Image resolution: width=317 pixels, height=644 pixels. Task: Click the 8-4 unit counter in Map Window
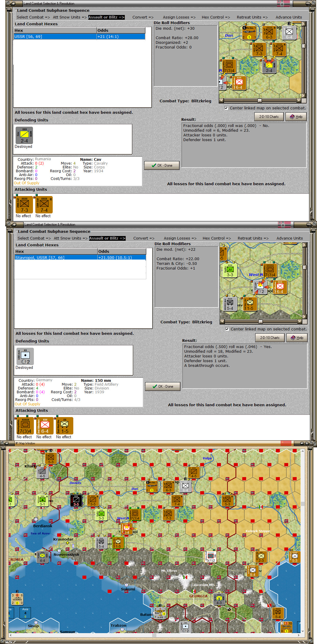[x=253, y=571]
